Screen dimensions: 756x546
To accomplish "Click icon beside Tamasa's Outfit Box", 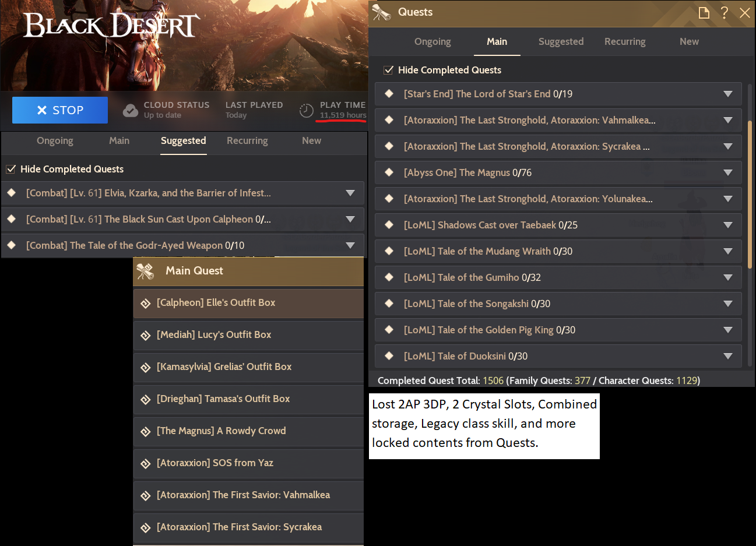I will pos(146,400).
